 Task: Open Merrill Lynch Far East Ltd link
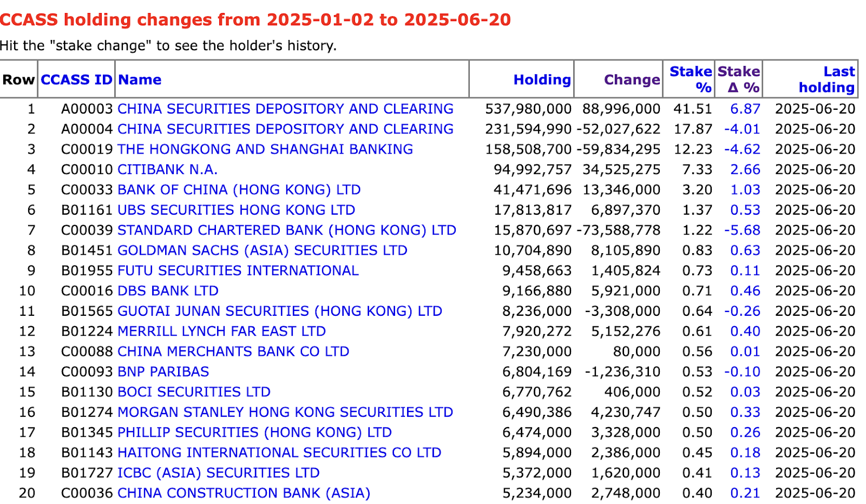point(221,331)
